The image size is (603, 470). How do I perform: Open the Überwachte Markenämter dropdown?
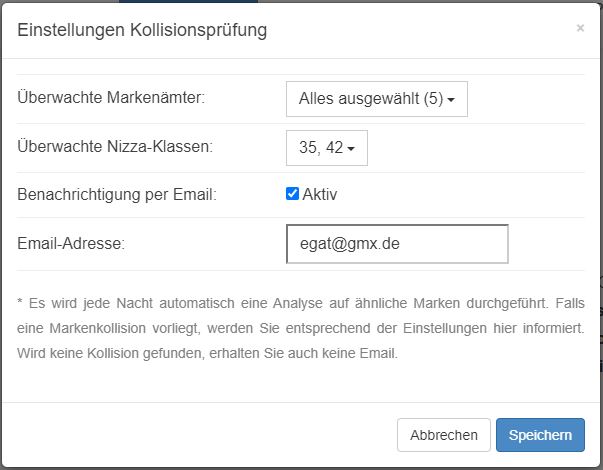pos(377,99)
